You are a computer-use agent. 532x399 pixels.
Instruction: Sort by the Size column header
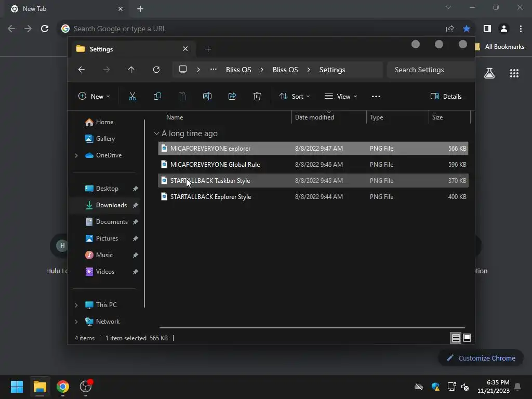pyautogui.click(x=437, y=117)
